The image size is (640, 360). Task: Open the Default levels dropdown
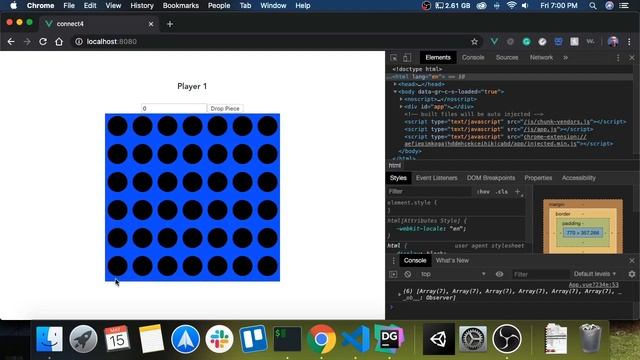(x=595, y=274)
